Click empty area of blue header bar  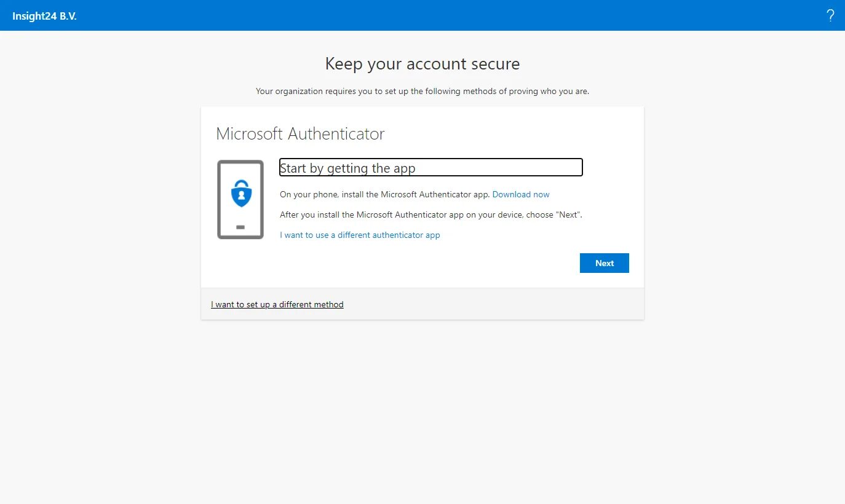(x=430, y=15)
